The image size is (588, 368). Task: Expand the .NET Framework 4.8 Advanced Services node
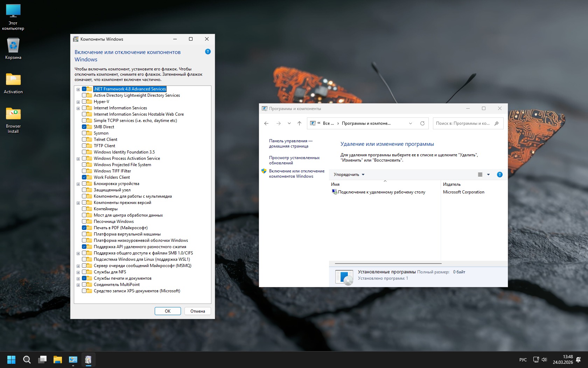click(78, 89)
